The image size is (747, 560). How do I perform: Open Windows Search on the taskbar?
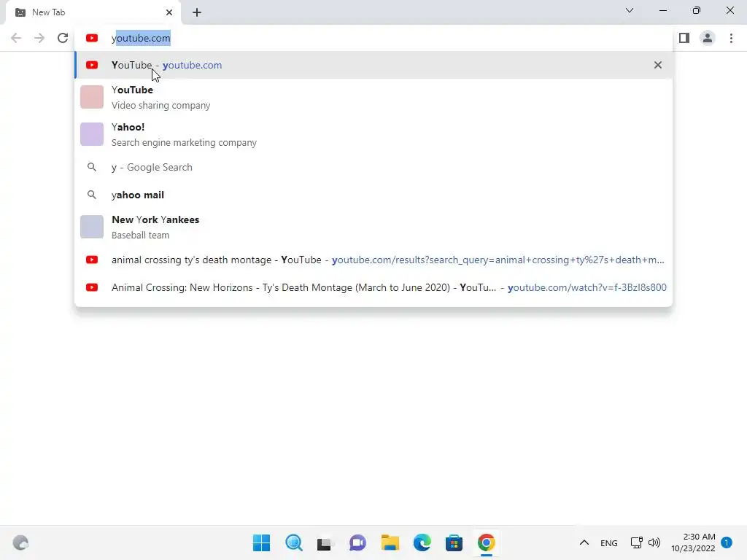pos(293,542)
